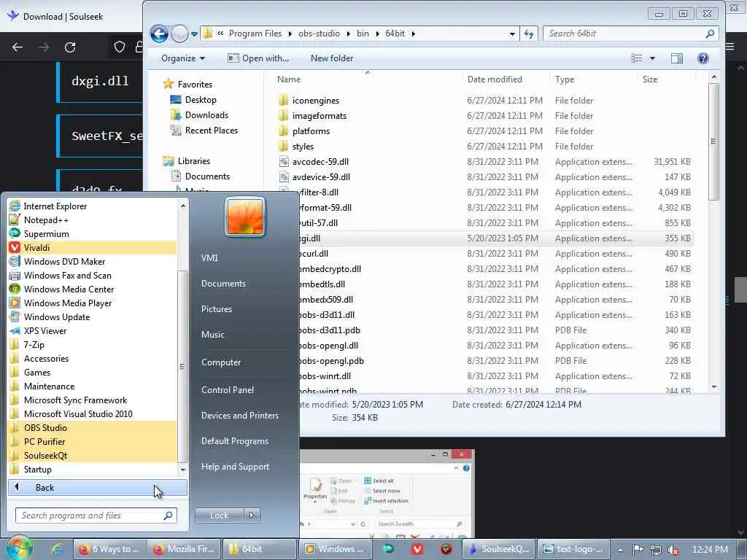Open Pictures from Start menu right pane
747x560 pixels.
click(216, 309)
